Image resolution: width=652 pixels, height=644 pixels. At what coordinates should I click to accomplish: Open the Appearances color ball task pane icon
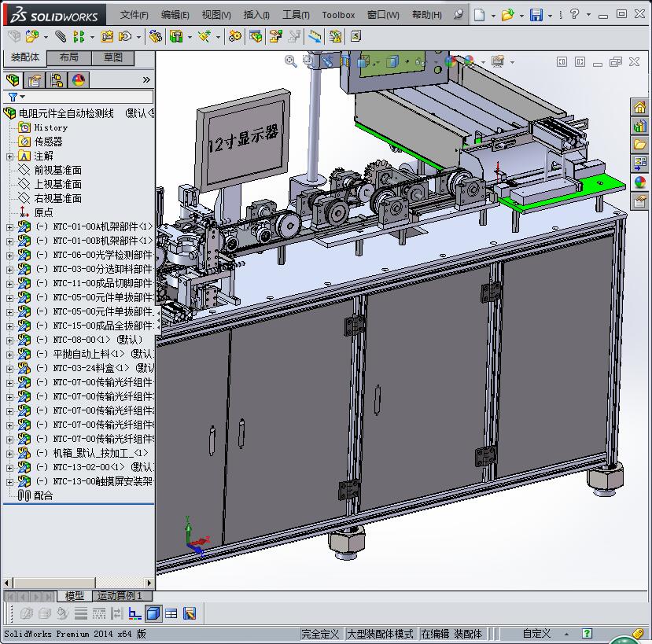point(639,182)
